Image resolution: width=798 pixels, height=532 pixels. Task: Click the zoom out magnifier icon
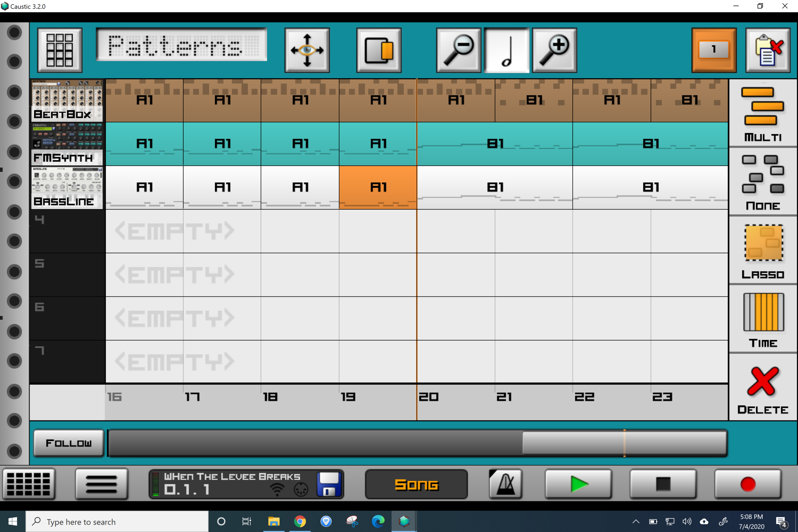click(x=458, y=50)
